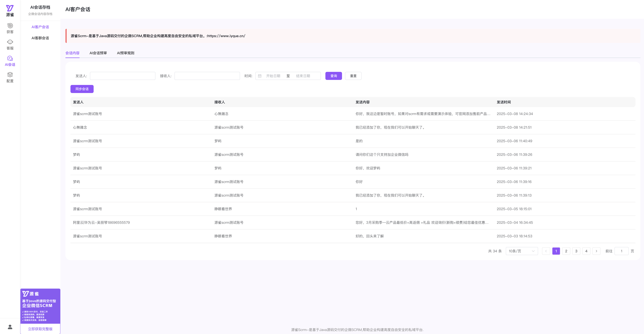Go to page 3 in pagination
This screenshot has height=334, width=644.
[x=576, y=251]
